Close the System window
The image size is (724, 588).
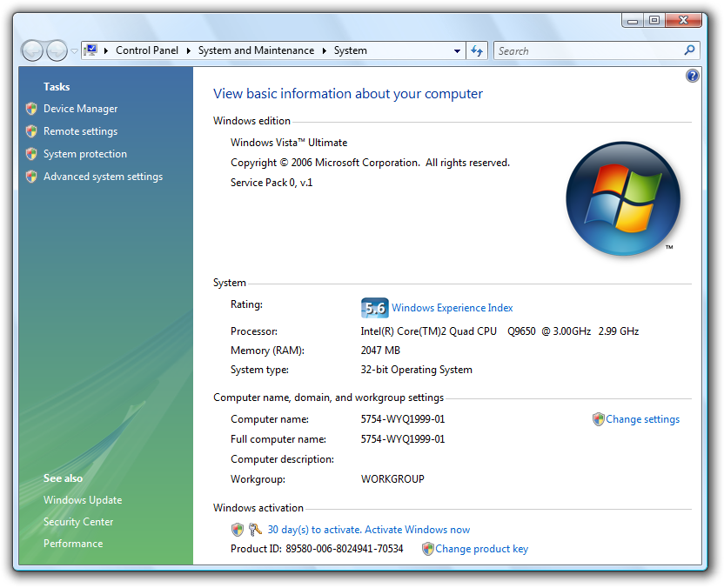point(684,20)
